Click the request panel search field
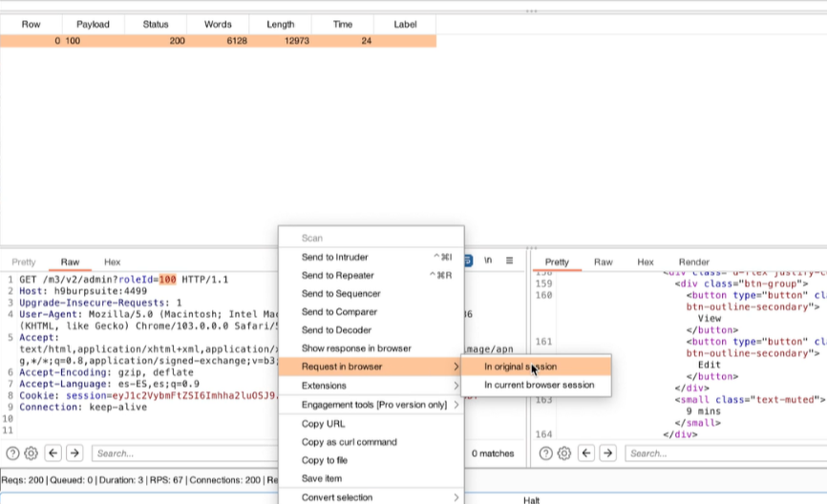 (x=184, y=453)
